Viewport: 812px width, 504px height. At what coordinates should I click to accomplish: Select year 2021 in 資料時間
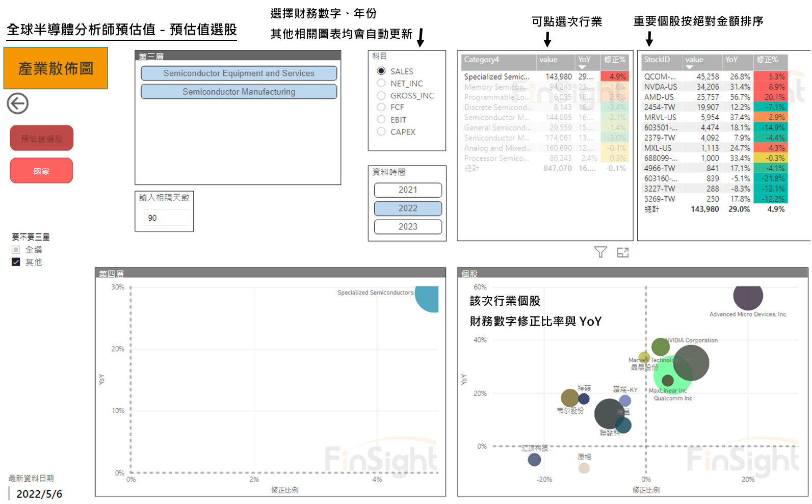click(x=407, y=190)
